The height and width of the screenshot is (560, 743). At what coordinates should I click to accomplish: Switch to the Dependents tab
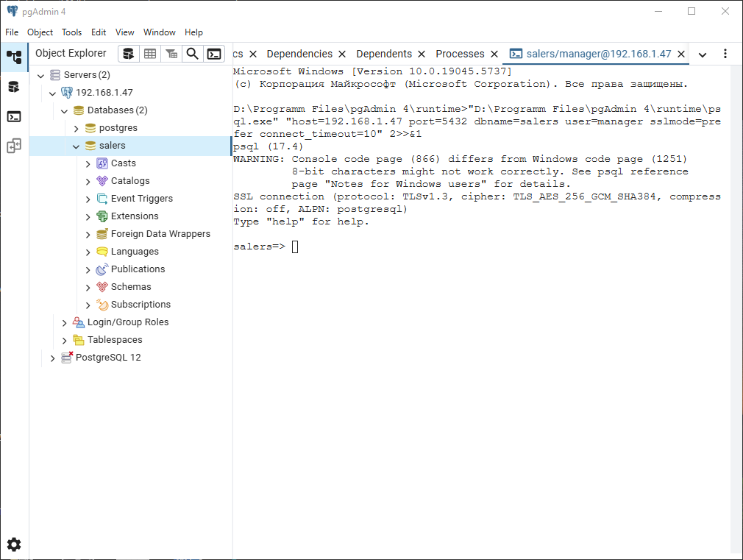point(384,54)
